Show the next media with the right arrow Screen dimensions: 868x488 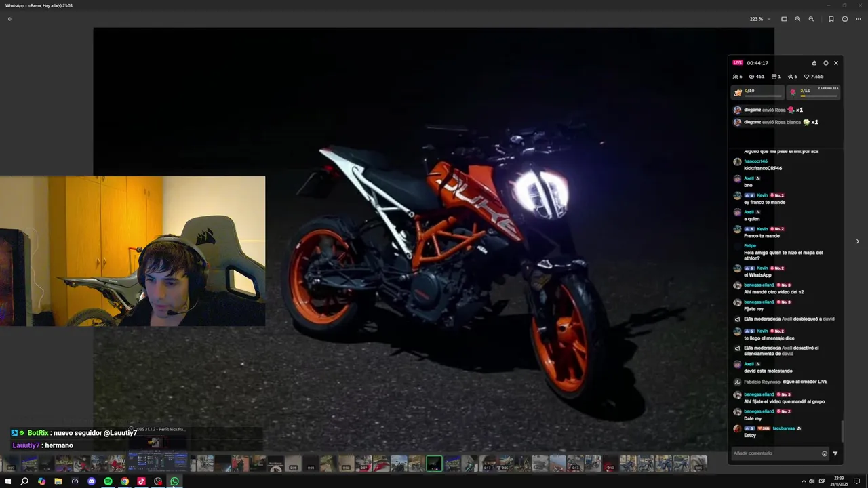[x=857, y=241]
